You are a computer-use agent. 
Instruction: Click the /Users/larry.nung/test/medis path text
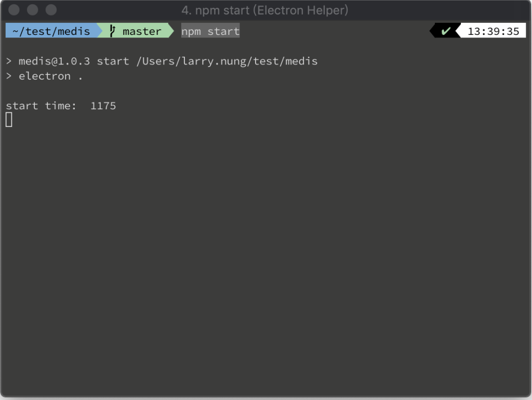pos(227,61)
